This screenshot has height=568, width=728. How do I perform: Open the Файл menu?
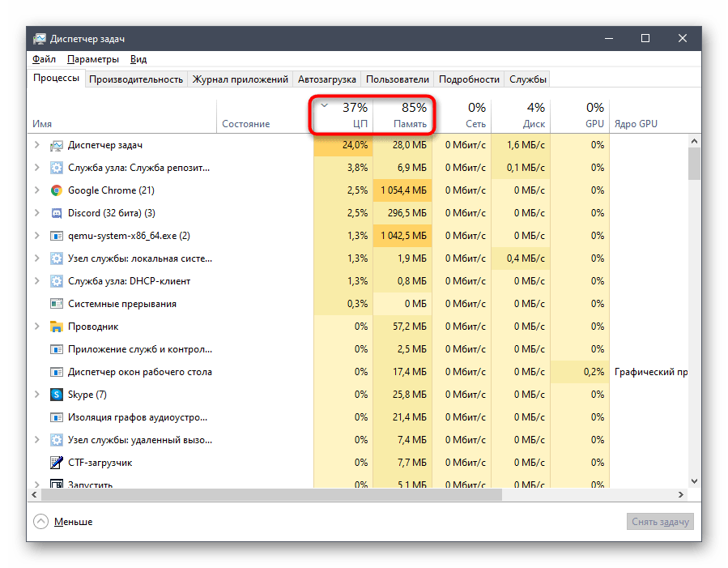tap(44, 59)
